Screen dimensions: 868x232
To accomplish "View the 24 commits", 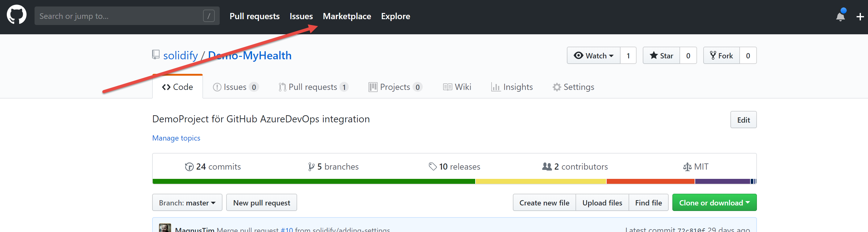I will (x=213, y=167).
